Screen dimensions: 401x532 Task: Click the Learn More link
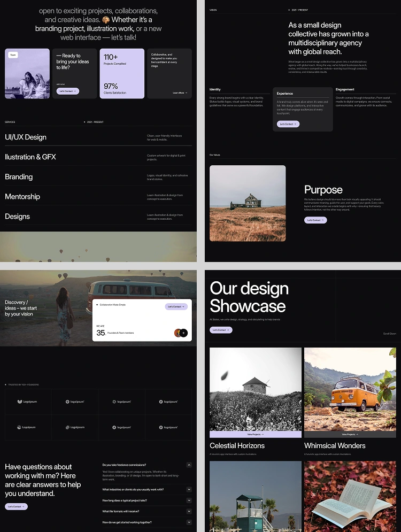180,93
